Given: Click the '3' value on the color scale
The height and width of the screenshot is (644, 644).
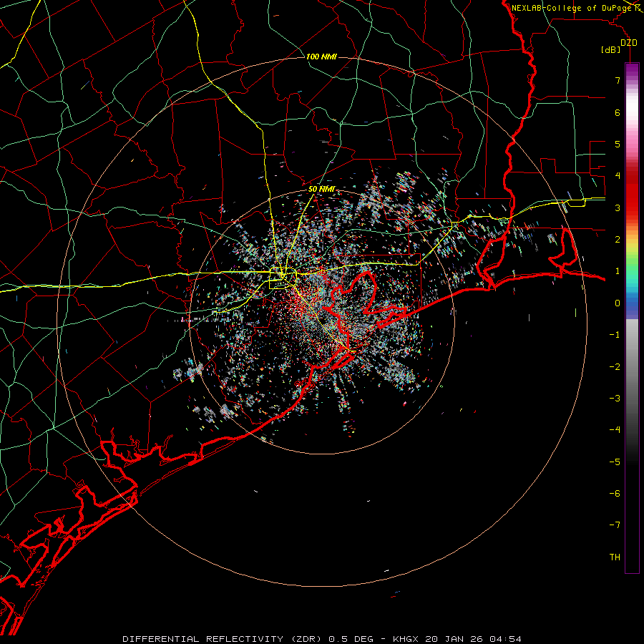Looking at the screenshot, I should coord(618,208).
